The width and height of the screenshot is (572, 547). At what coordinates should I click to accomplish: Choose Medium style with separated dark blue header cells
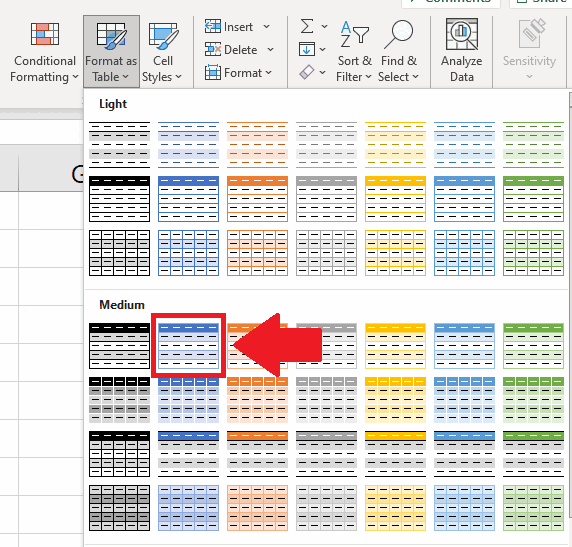click(188, 400)
